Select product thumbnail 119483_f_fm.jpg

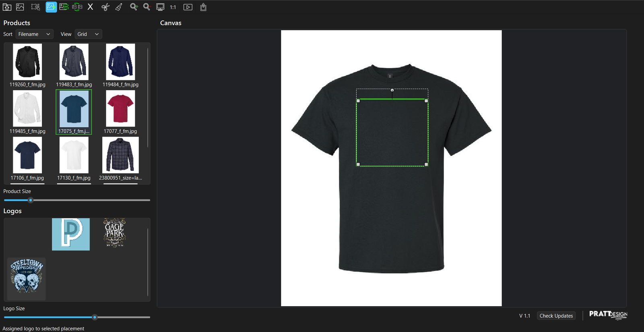point(74,62)
